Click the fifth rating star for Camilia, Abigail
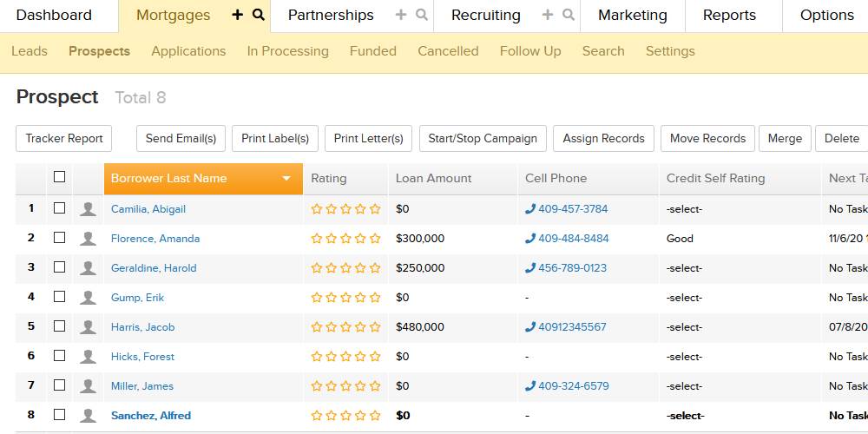The height and width of the screenshot is (434, 868). tap(375, 208)
